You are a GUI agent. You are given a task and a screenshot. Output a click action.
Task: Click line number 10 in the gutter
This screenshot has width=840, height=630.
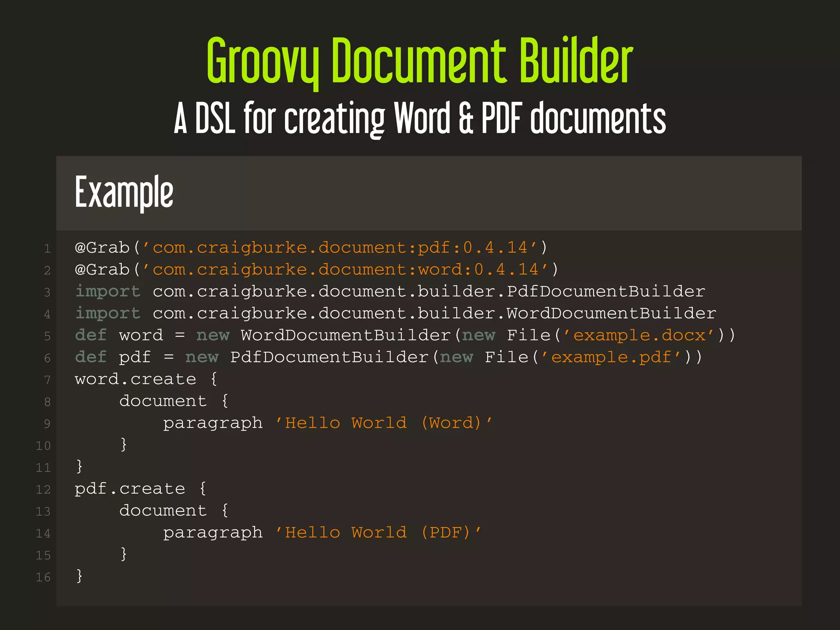[43, 446]
